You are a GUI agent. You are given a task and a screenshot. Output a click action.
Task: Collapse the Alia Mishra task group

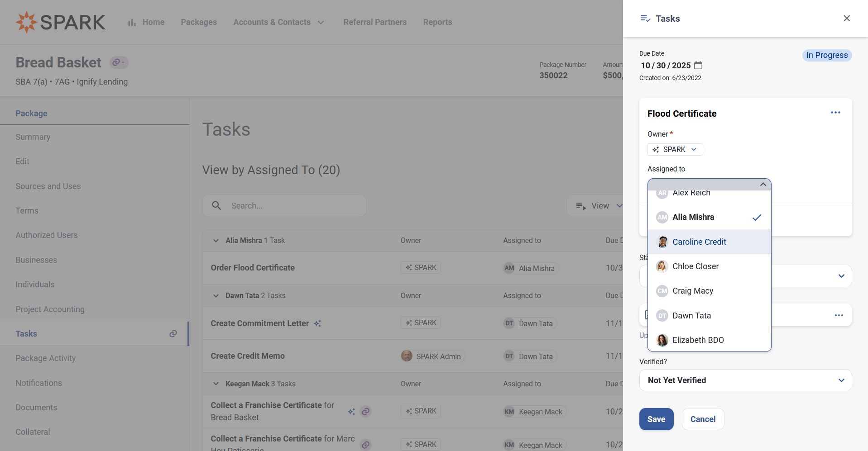pyautogui.click(x=216, y=241)
